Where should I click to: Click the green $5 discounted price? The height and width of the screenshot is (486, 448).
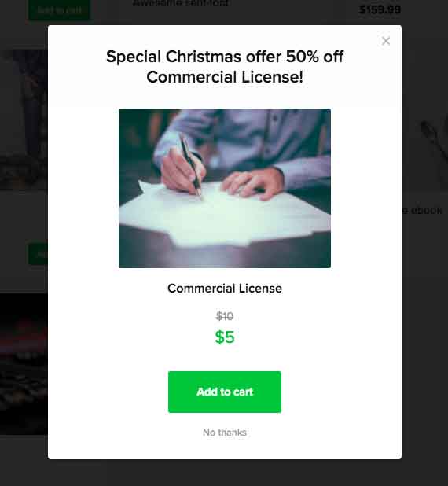pyautogui.click(x=225, y=337)
